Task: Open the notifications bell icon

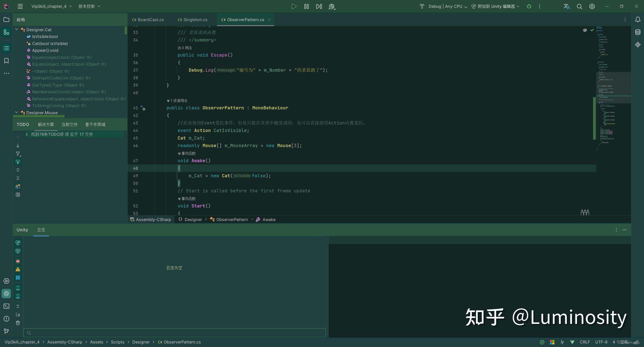Action: click(637, 19)
